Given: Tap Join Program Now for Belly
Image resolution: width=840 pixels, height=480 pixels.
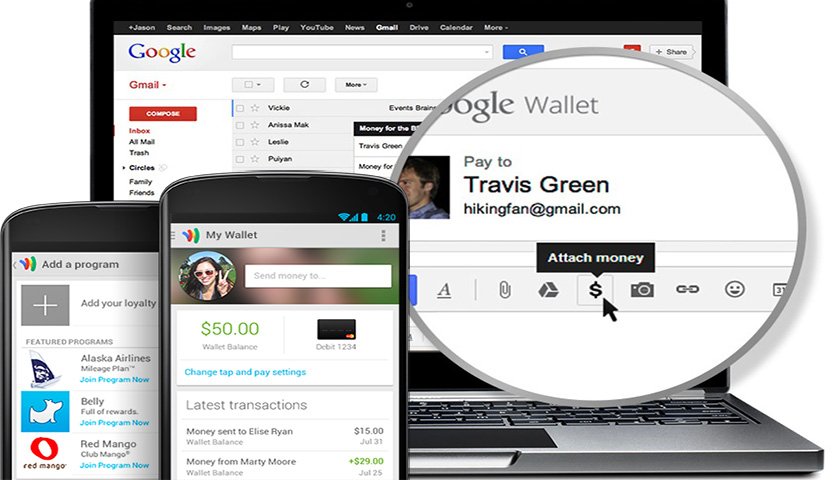Looking at the screenshot, I should (x=115, y=423).
